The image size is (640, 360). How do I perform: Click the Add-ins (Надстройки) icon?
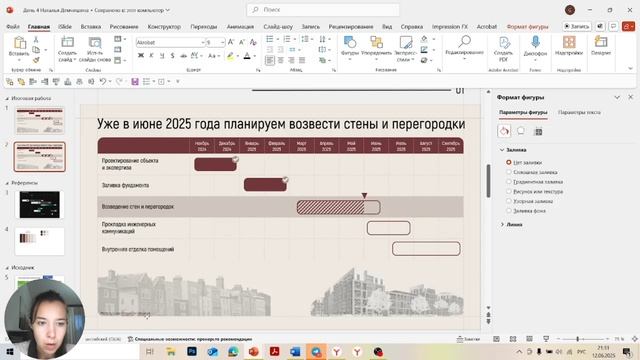[569, 42]
